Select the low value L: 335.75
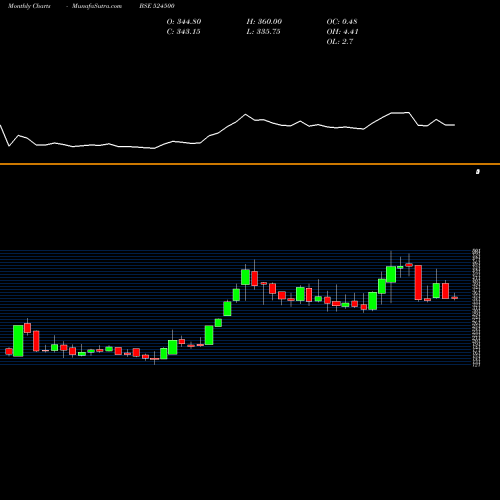Image resolution: width=500 pixels, height=500 pixels. [263, 32]
